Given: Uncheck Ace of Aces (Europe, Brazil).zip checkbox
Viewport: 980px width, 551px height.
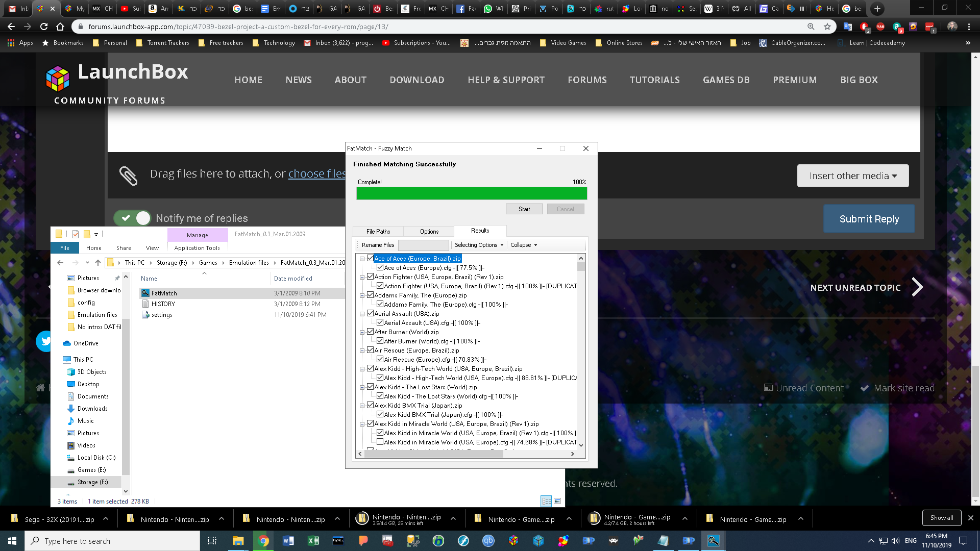Looking at the screenshot, I should click(371, 259).
